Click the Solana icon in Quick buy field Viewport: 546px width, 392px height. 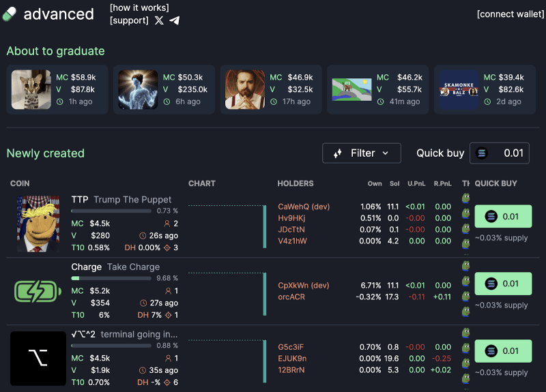[x=483, y=153]
